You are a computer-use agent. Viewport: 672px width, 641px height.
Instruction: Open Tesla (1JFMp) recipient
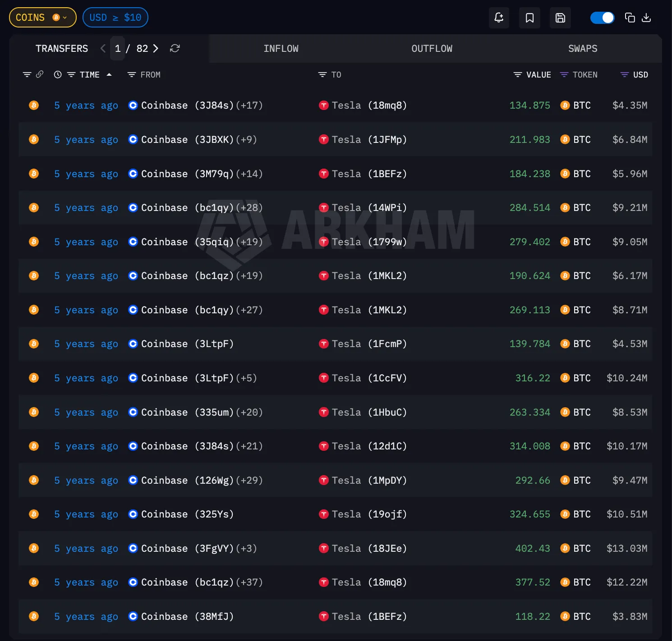click(369, 140)
